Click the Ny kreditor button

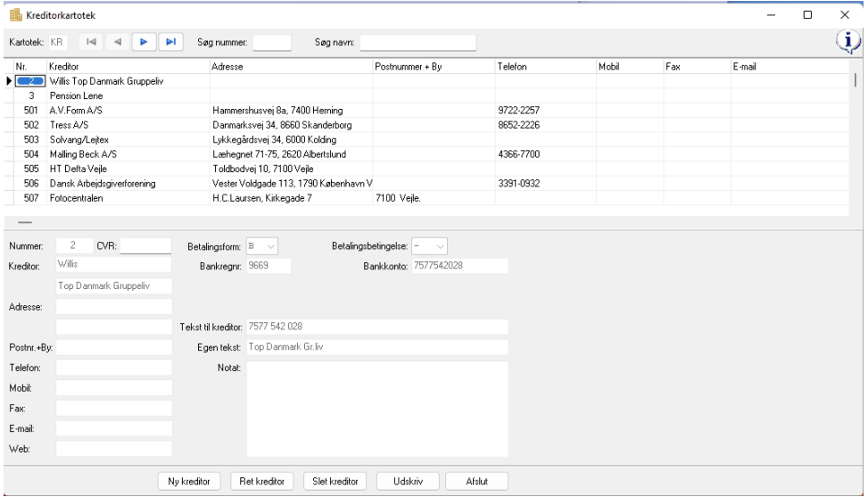click(x=189, y=482)
